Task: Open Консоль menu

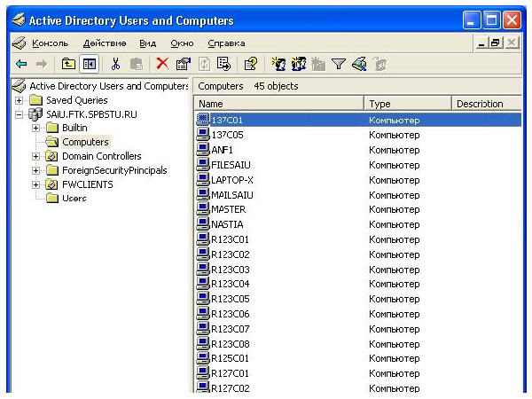Action: [50, 43]
